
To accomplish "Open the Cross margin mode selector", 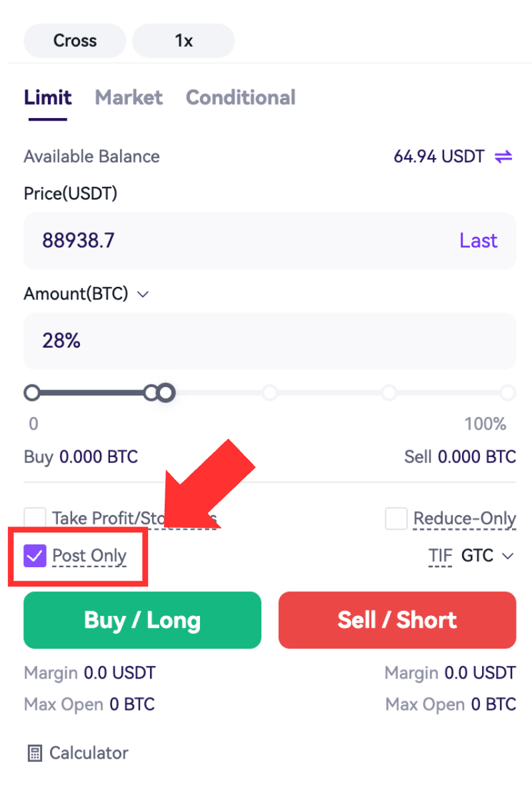I will 75,41.
